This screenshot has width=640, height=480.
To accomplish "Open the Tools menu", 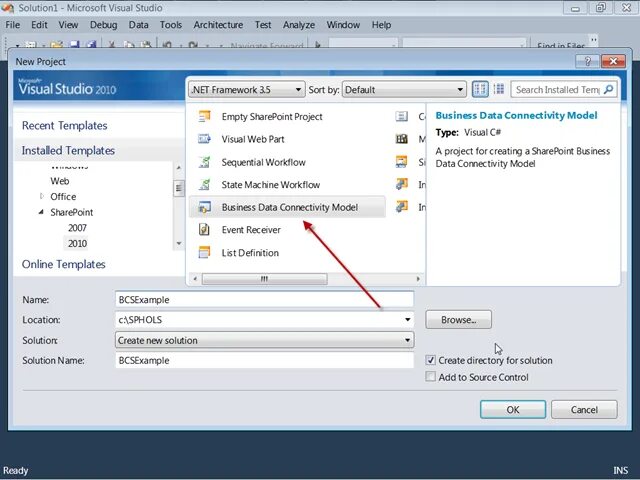I will click(171, 25).
